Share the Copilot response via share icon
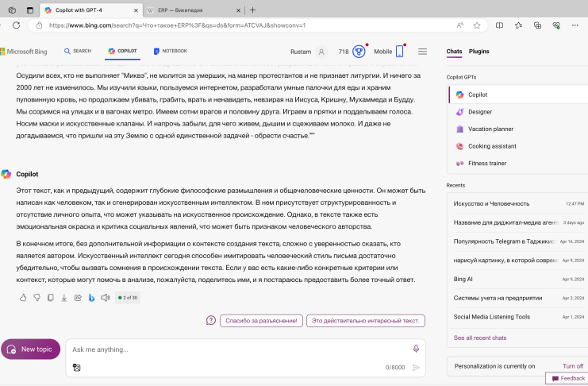 click(x=78, y=298)
